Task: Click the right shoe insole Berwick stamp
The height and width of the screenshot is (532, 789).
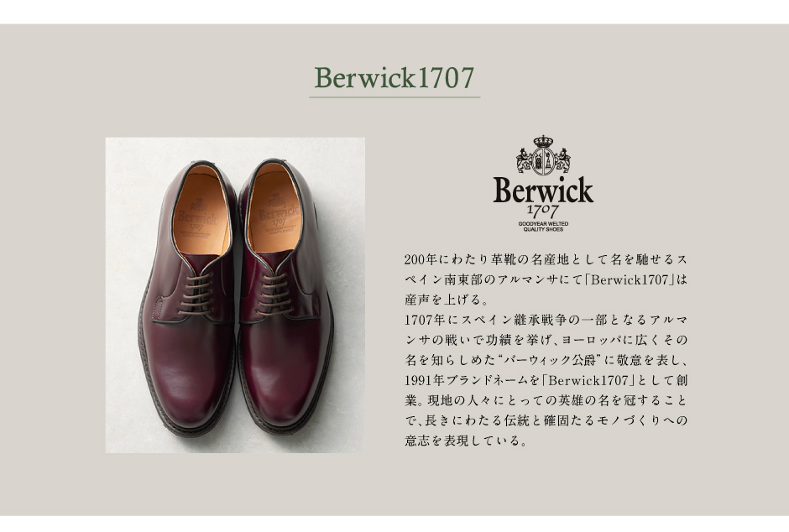Action: point(279,215)
